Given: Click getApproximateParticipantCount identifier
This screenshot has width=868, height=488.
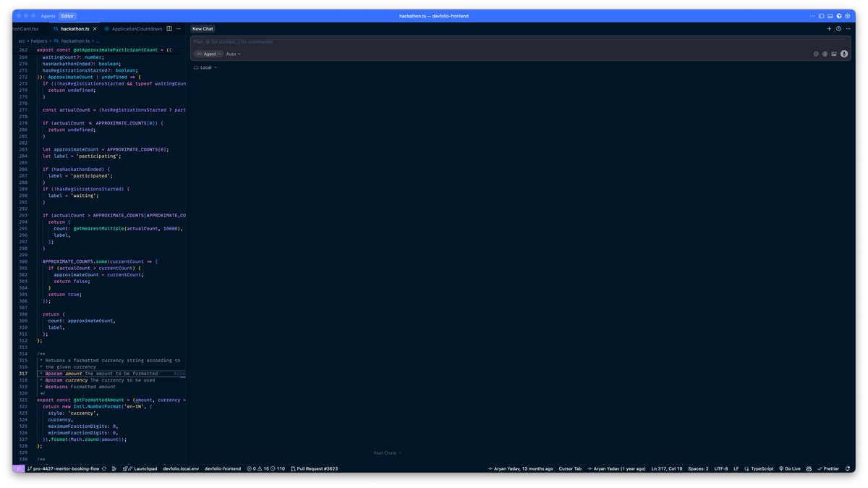Looking at the screenshot, I should (x=116, y=50).
